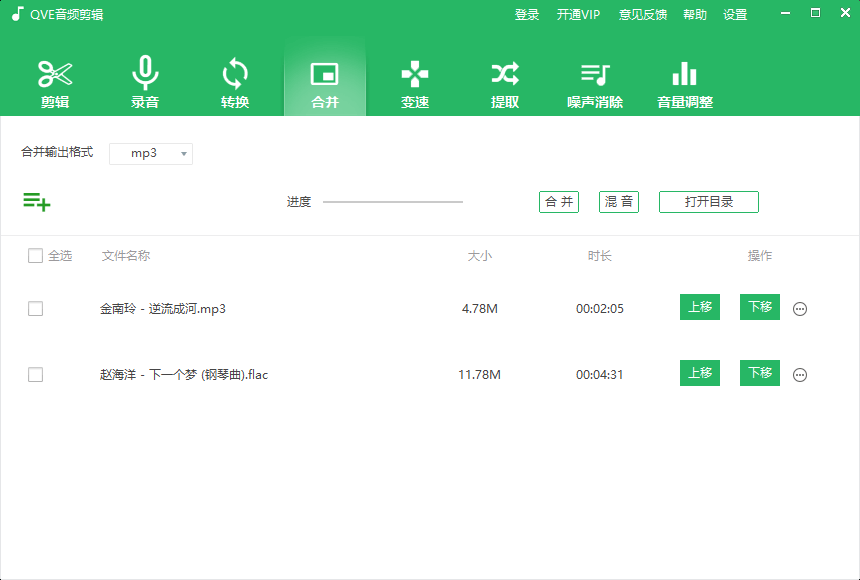Viewport: 860px width, 580px height.
Task: Stay on the 合并 merge tab
Action: 324,80
